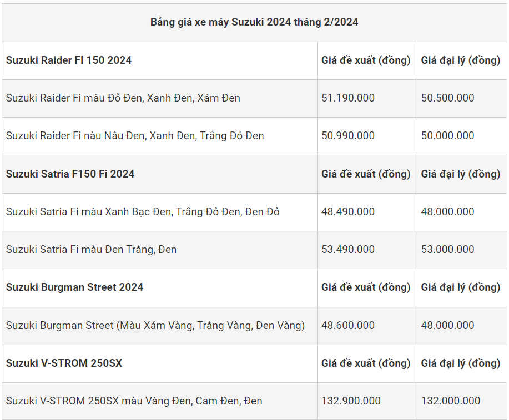Select the 'Suzuki Raider FI 150 2024' heading
The height and width of the screenshot is (420, 509).
(69, 60)
